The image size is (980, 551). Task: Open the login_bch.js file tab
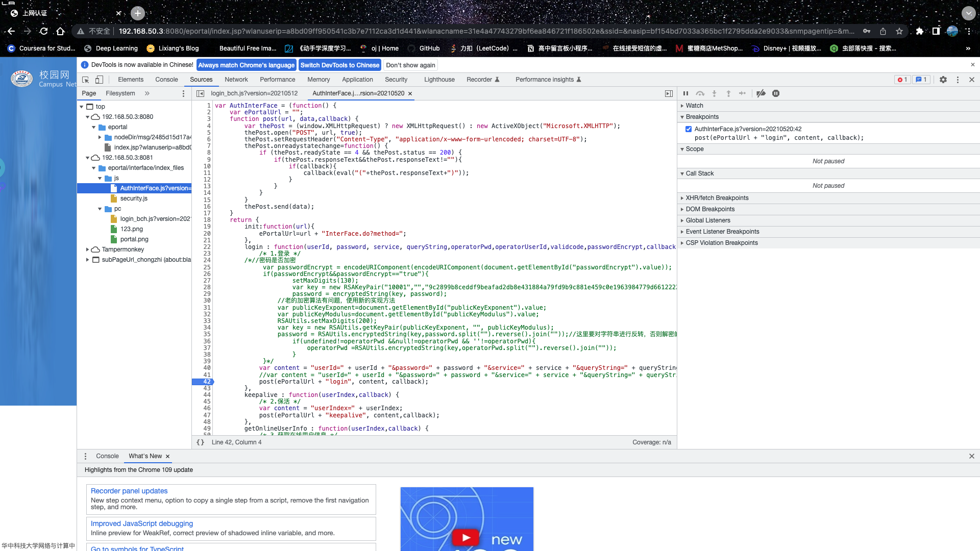pyautogui.click(x=254, y=93)
